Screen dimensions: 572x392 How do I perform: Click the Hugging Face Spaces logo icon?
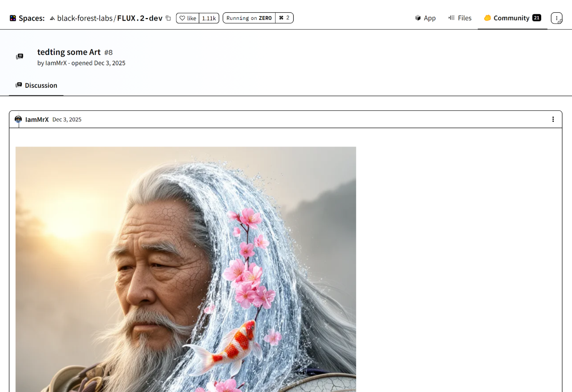(x=13, y=18)
